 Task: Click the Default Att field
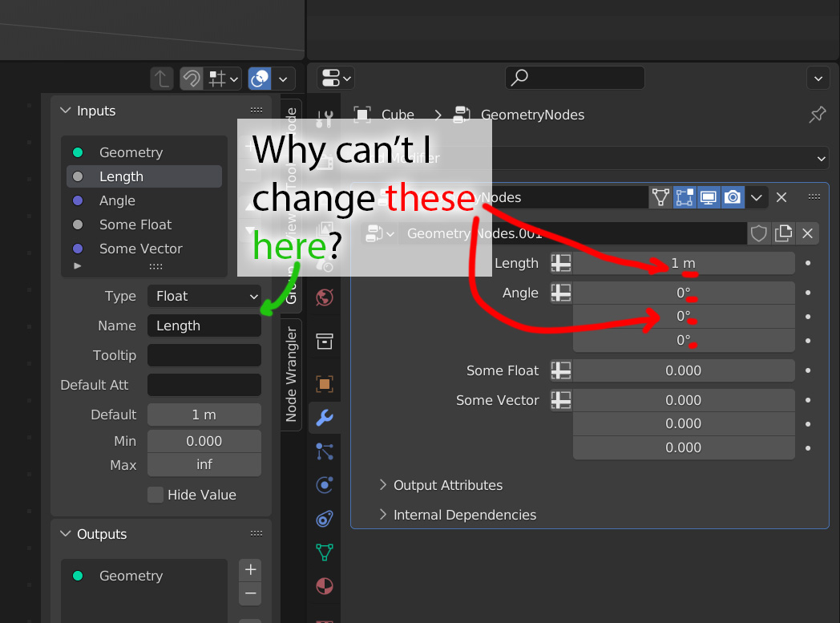204,385
